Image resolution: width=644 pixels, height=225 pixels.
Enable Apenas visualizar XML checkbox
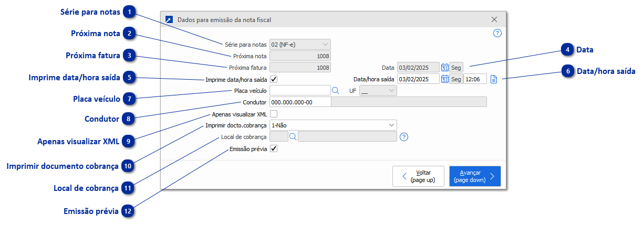[x=274, y=114]
